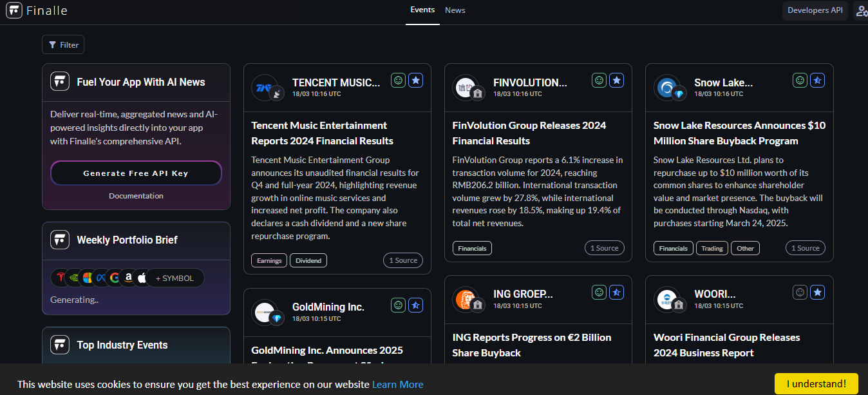Click the Finalle icon beside Top Industry Events

pyautogui.click(x=60, y=345)
